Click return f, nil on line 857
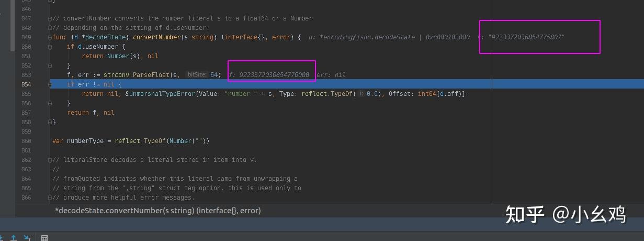Screen dimensions: 644x241 (91, 113)
